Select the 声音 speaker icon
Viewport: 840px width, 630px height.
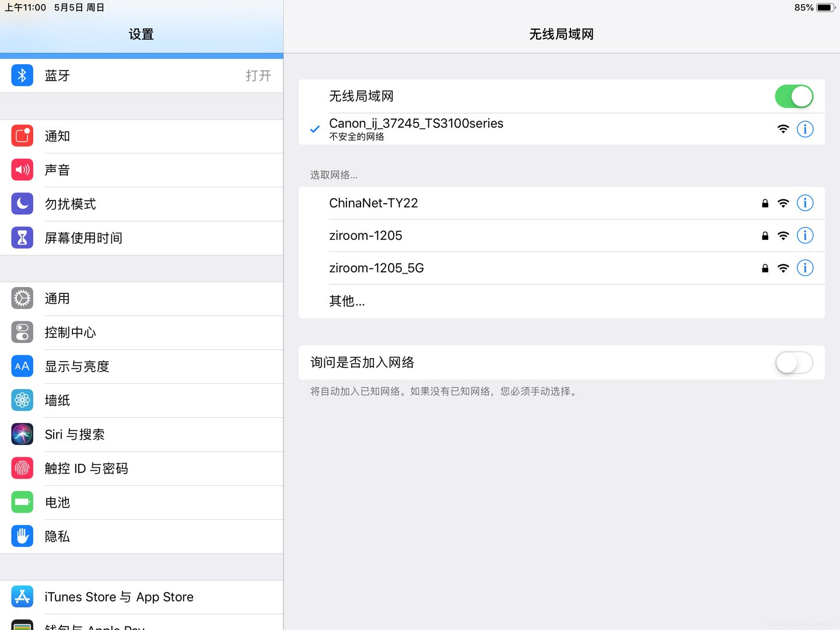22,170
